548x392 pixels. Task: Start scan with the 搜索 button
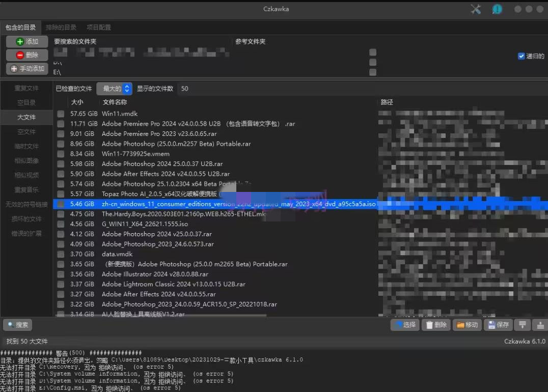(18, 325)
